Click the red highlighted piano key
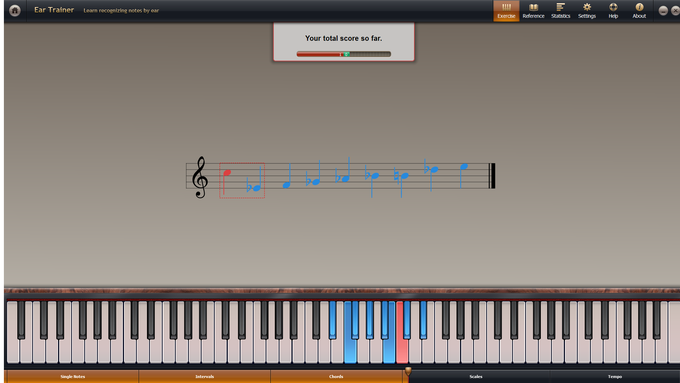 pyautogui.click(x=402, y=343)
